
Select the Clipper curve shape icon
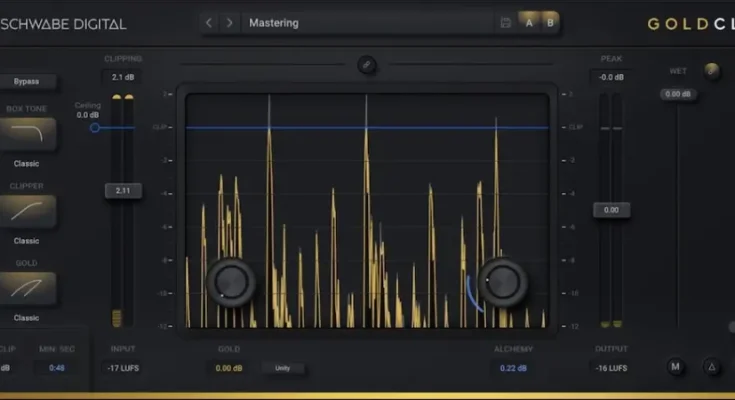pyautogui.click(x=27, y=211)
